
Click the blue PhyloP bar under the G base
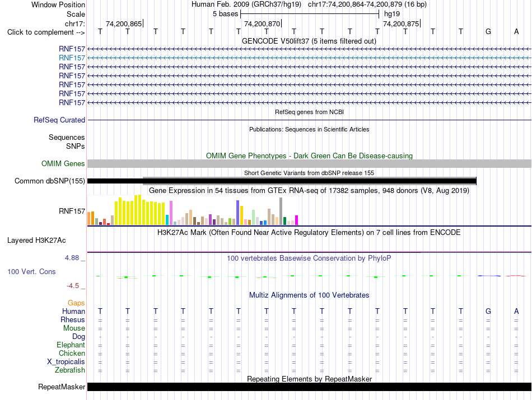pyautogui.click(x=489, y=276)
